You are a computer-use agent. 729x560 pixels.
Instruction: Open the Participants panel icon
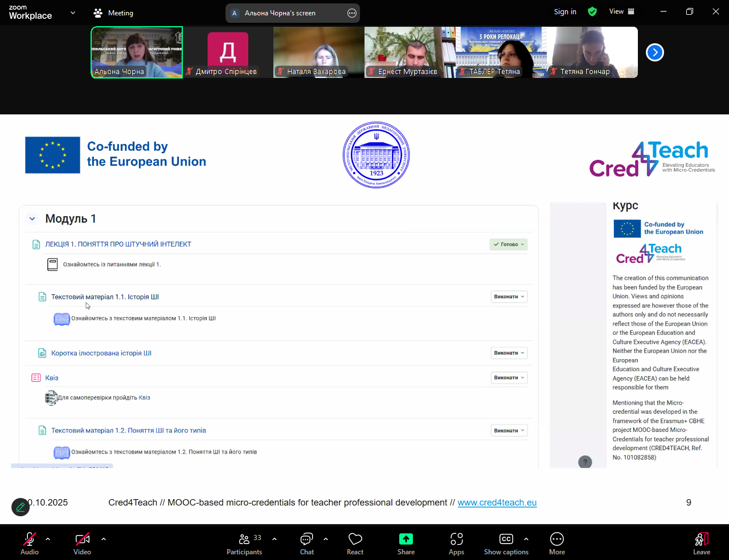click(244, 539)
